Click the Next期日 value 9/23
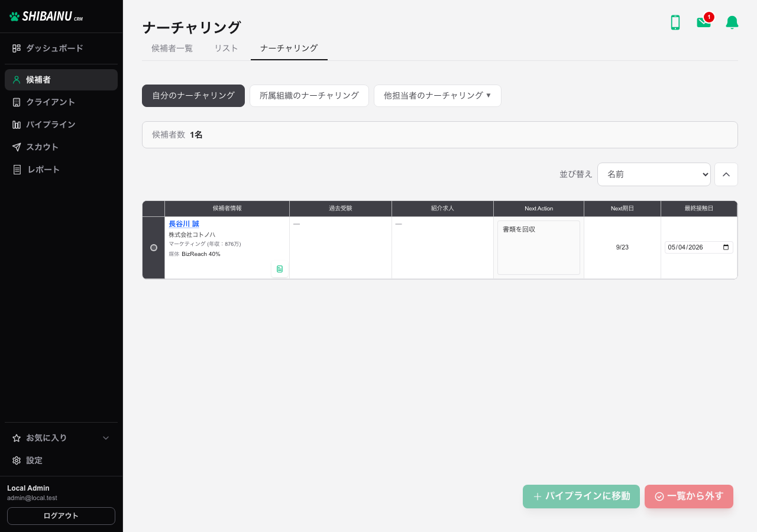 pos(622,248)
